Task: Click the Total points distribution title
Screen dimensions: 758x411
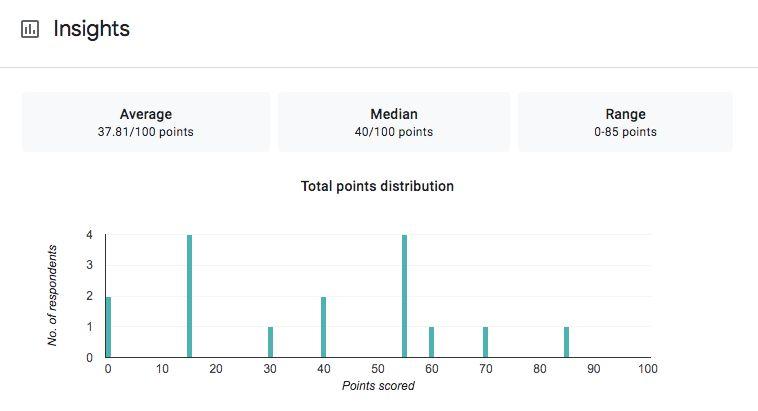Action: click(377, 186)
